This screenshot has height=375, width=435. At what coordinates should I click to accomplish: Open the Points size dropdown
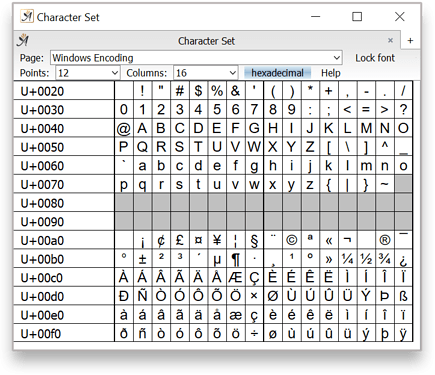click(x=88, y=73)
